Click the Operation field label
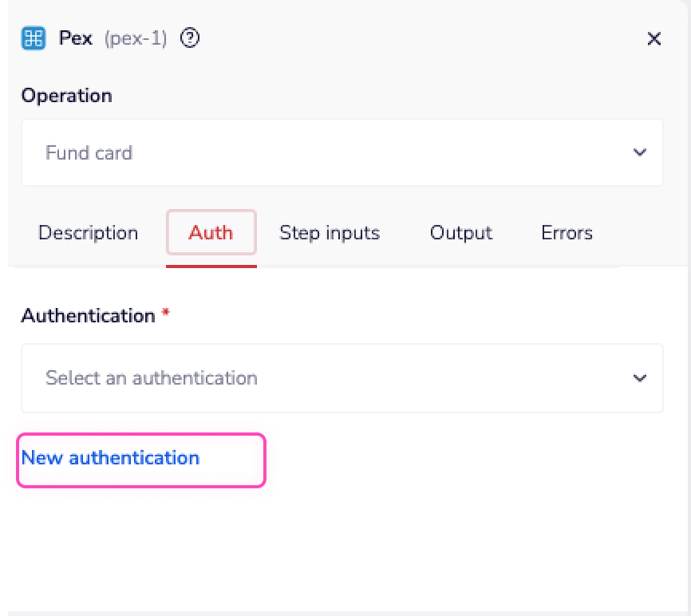This screenshot has width=691, height=616. (66, 96)
